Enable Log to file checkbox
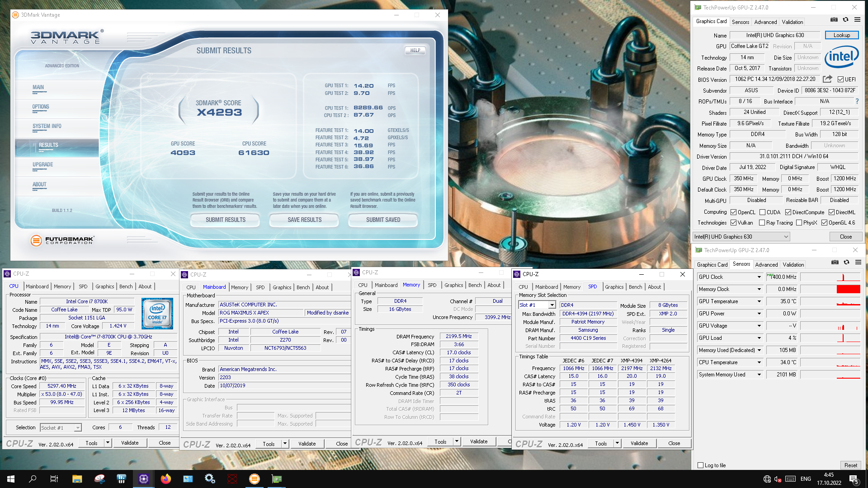The image size is (868, 488). coord(701,465)
